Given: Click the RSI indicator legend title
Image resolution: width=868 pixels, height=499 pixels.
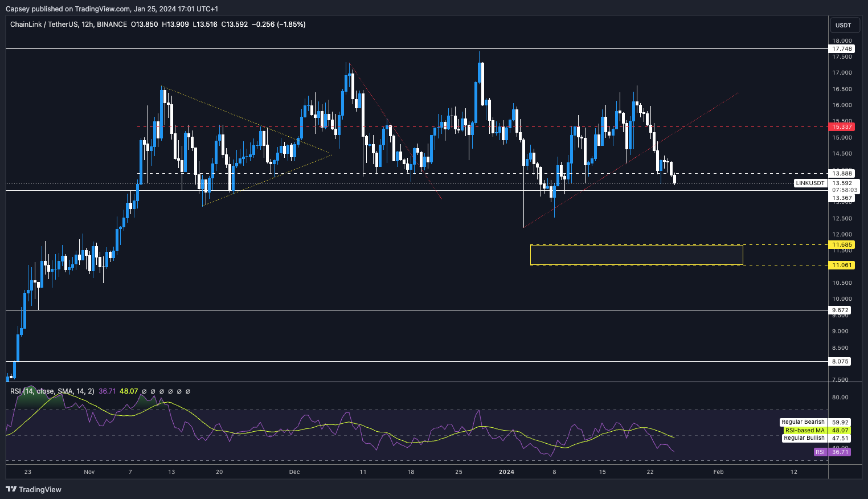Looking at the screenshot, I should coord(52,391).
